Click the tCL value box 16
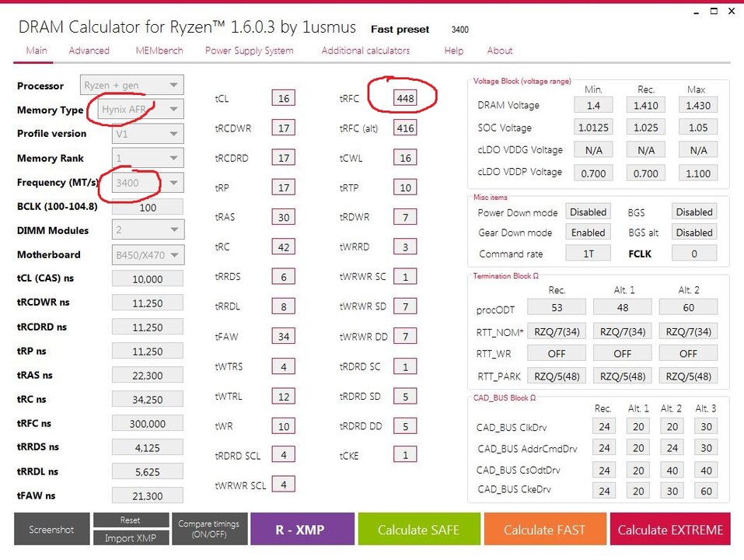Screen dimensions: 744x560 tap(284, 98)
